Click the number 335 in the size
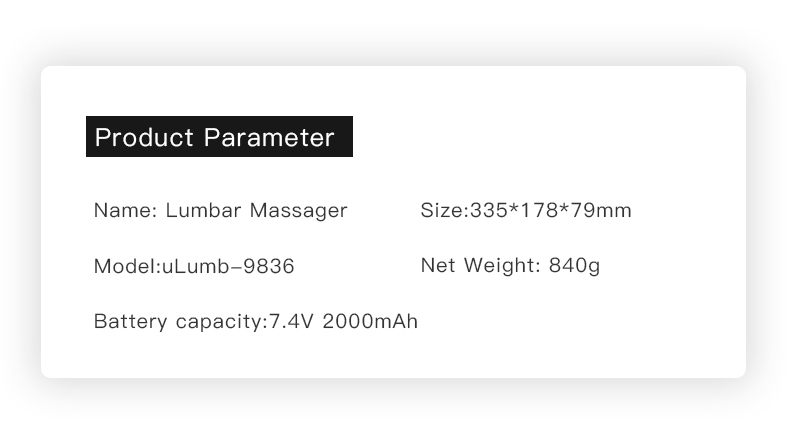Viewport: 790px width, 435px height. (489, 210)
